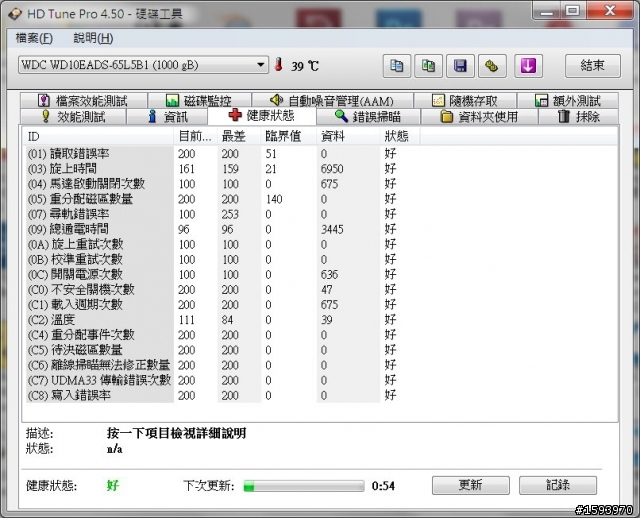Click the 記錄 log button

tap(558, 485)
